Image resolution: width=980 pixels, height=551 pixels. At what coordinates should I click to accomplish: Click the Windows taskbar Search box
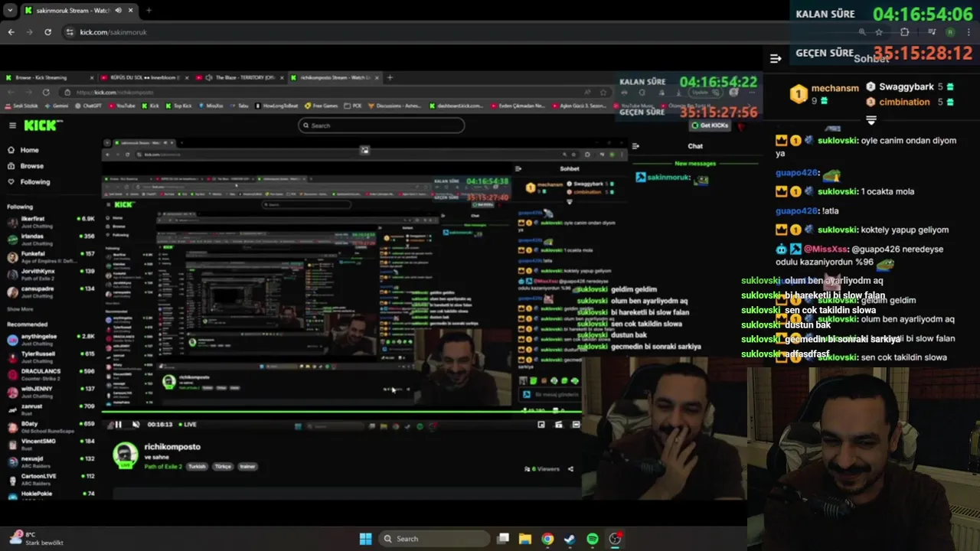tap(434, 539)
